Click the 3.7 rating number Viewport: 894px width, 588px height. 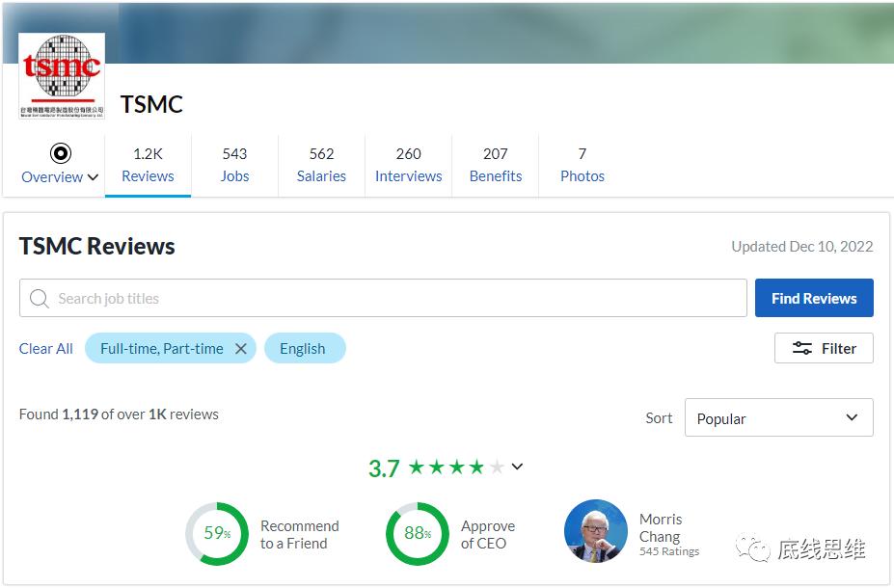[x=384, y=468]
